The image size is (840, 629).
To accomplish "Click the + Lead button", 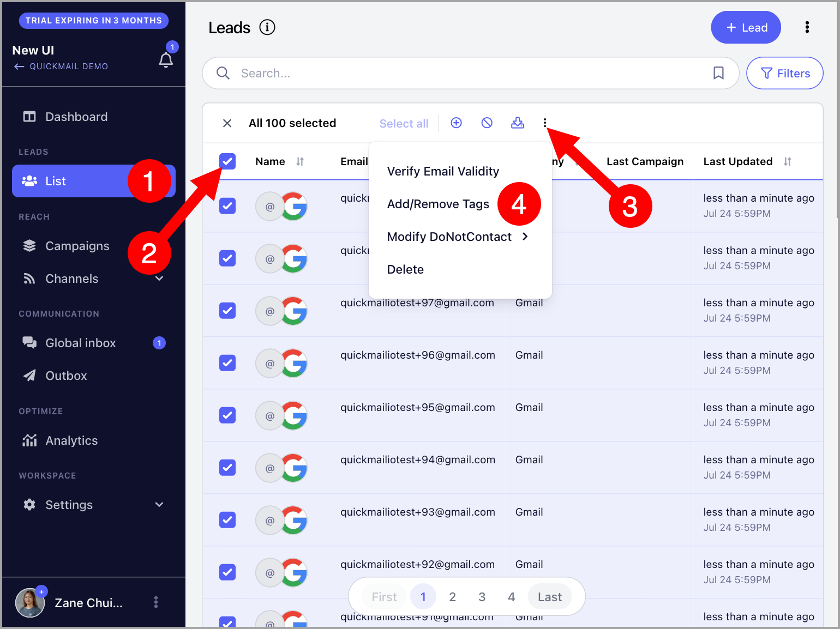I will [x=746, y=27].
